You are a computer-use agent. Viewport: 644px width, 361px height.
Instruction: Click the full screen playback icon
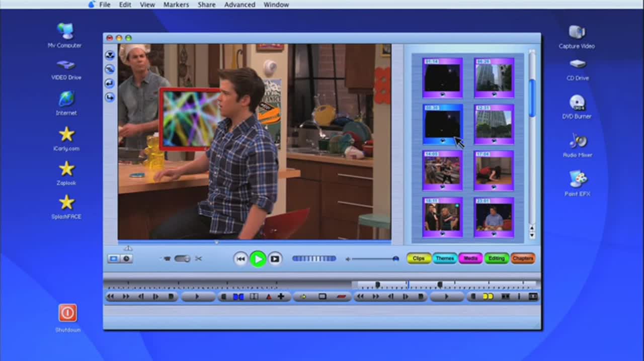click(x=275, y=259)
